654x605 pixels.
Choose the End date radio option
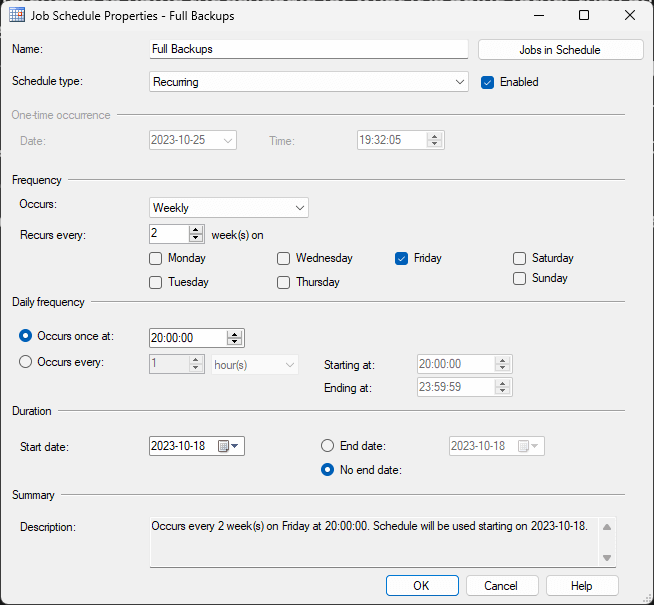[x=327, y=446]
